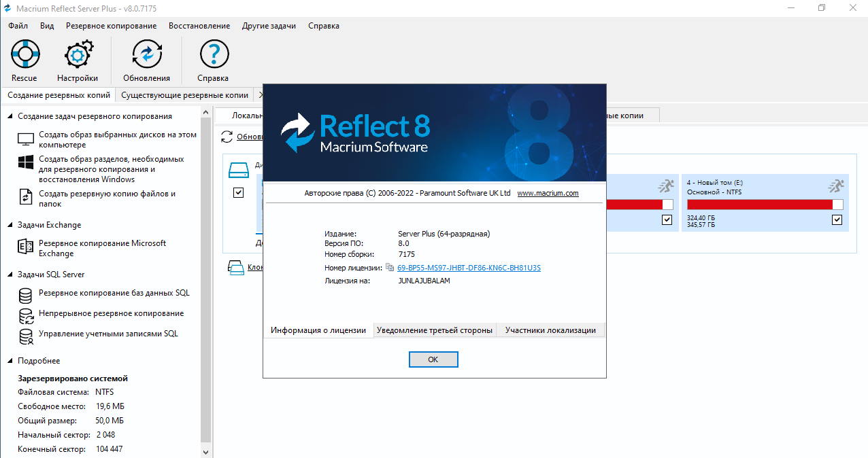Toggle the whole-disk checkbox under the disk icon
The image size is (868, 458).
point(238,193)
